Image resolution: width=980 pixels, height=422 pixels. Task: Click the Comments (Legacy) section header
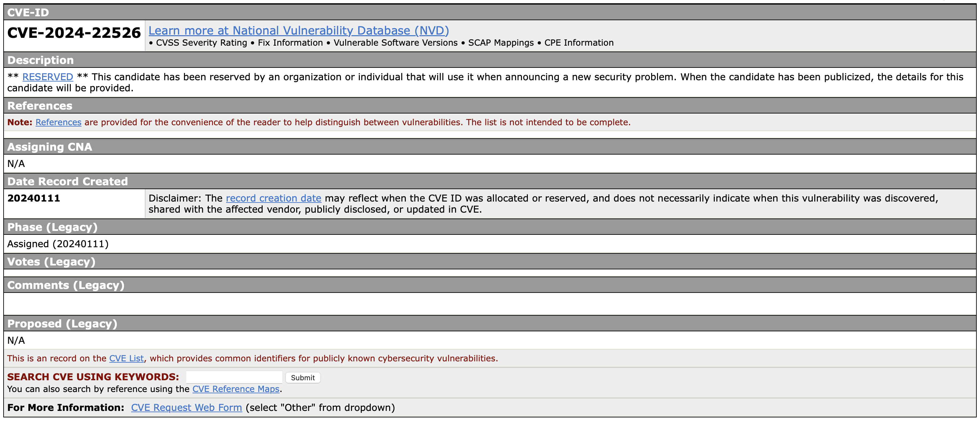coord(66,285)
